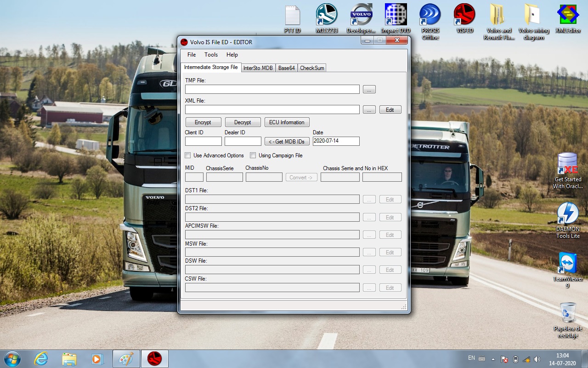Open the Windows Start menu

[x=12, y=359]
